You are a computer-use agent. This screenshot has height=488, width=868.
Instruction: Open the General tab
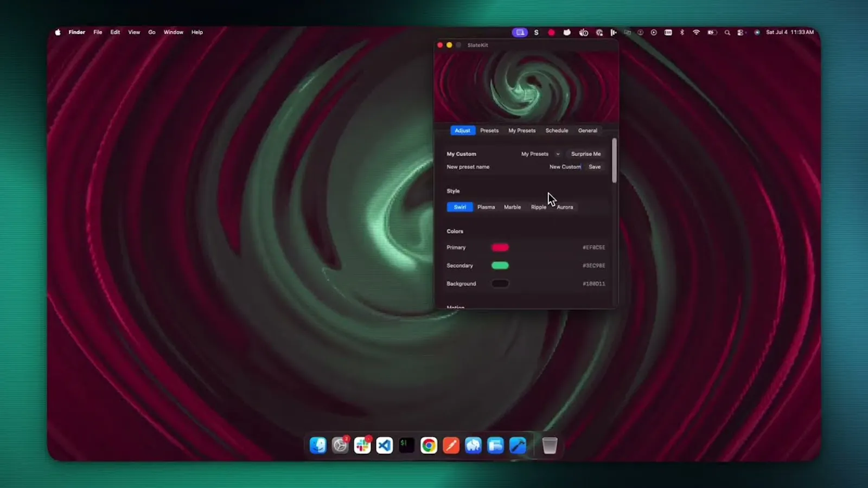point(588,131)
